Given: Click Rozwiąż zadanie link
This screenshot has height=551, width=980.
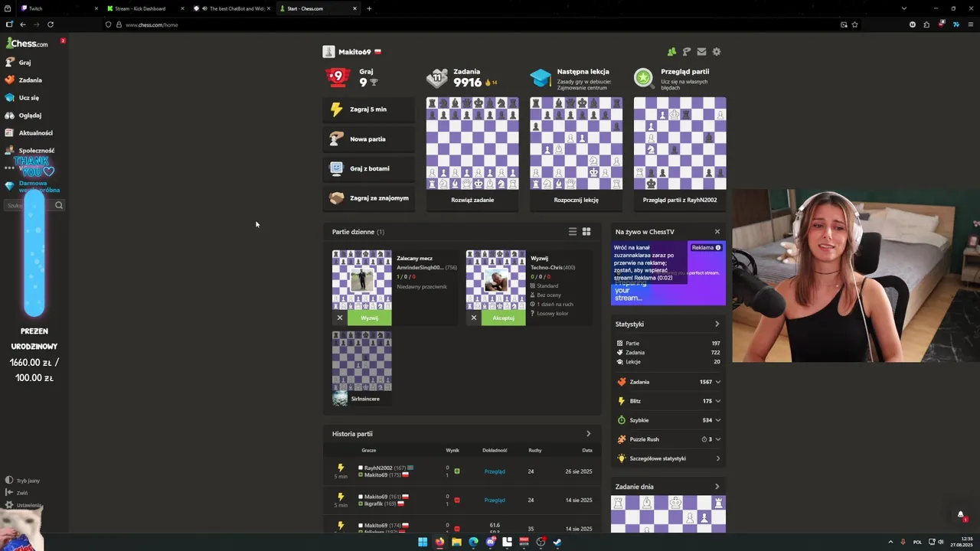Looking at the screenshot, I should pos(472,200).
